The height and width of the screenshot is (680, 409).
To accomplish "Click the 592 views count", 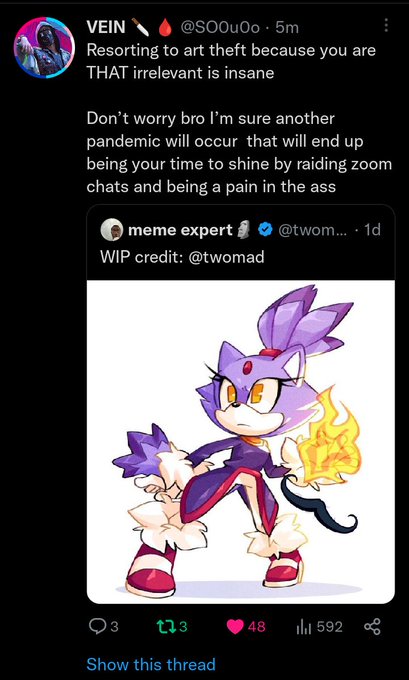I will [330, 626].
